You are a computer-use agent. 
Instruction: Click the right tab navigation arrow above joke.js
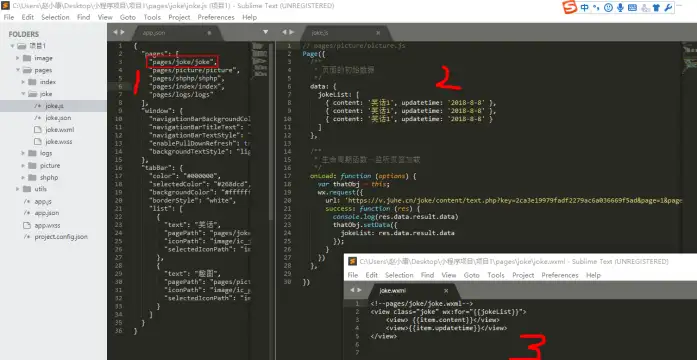click(x=292, y=32)
